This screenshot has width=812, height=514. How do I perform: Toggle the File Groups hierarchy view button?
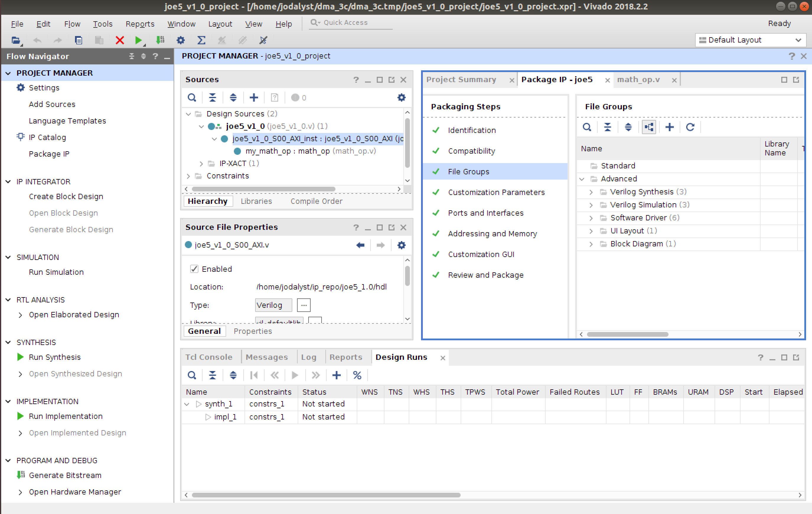649,127
